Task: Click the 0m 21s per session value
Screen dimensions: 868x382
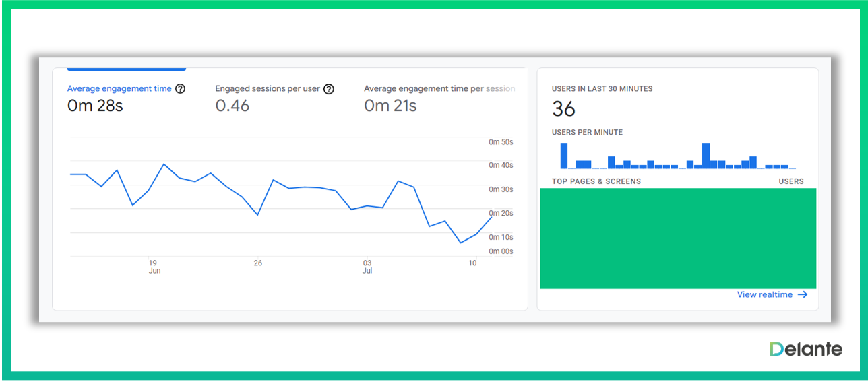Action: click(x=390, y=106)
